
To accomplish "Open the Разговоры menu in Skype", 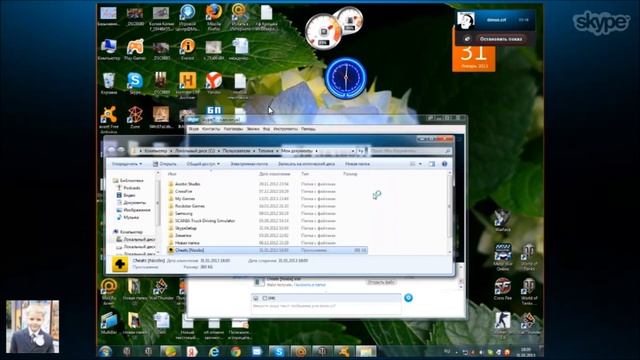I will point(233,129).
